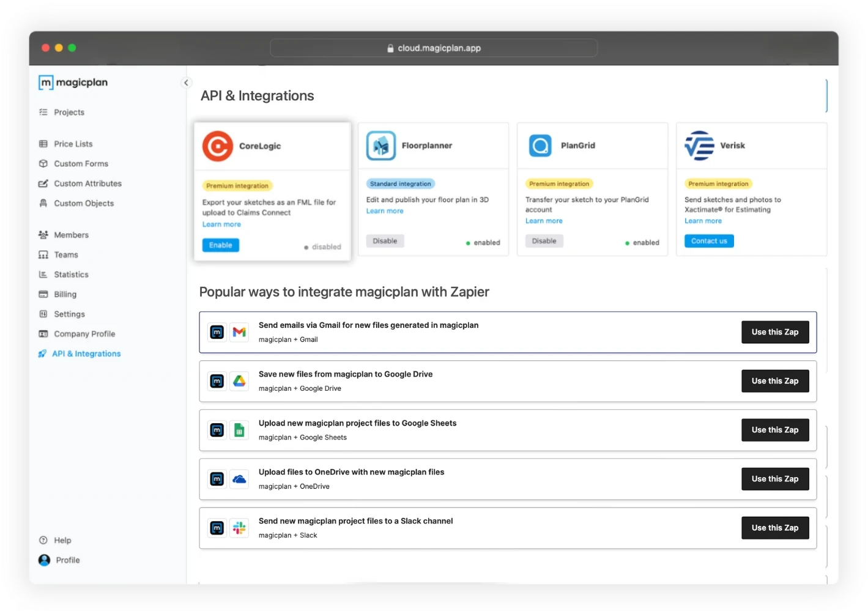Use this Zap for OneDrive
Screen dimensions: 868x611
tap(775, 479)
